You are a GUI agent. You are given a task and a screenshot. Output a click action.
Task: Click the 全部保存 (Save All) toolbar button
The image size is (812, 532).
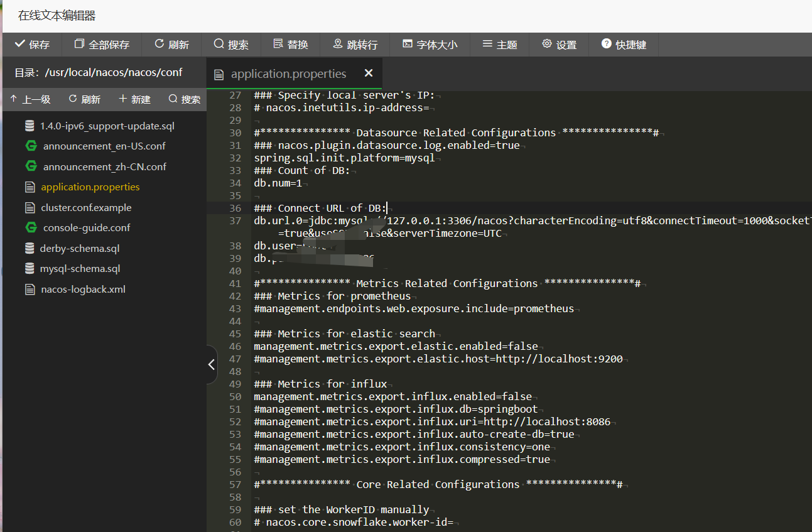[x=102, y=45]
